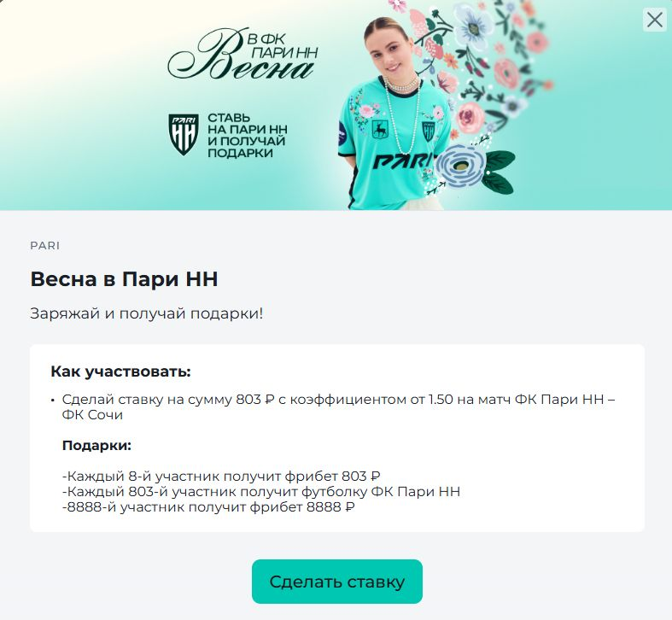Click the subtitle Заряжай и получай подарки!

point(147,313)
